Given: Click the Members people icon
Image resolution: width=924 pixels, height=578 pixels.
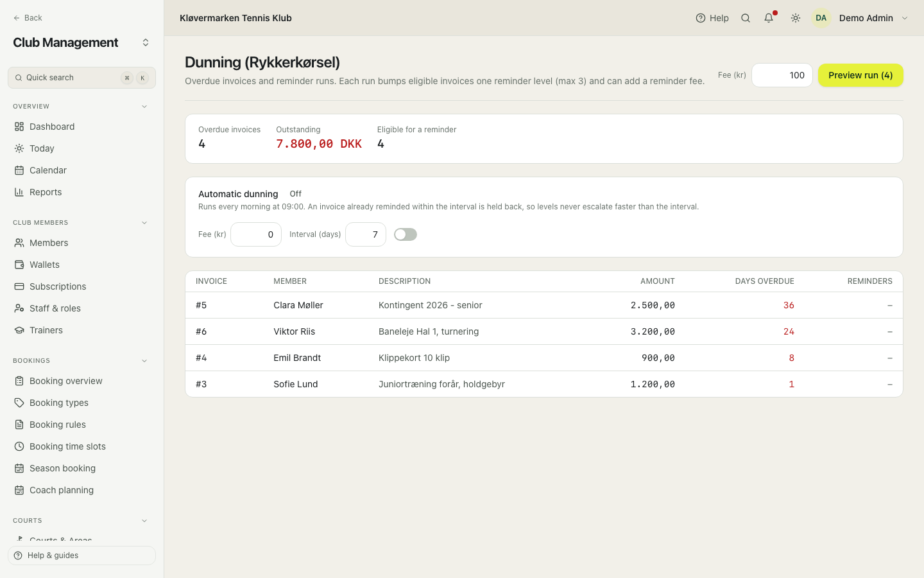Looking at the screenshot, I should 19,243.
